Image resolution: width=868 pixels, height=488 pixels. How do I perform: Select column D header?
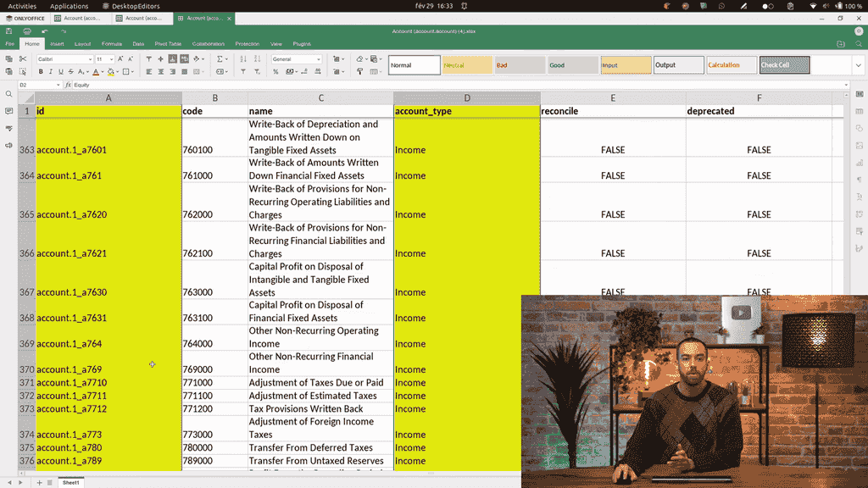pyautogui.click(x=466, y=98)
